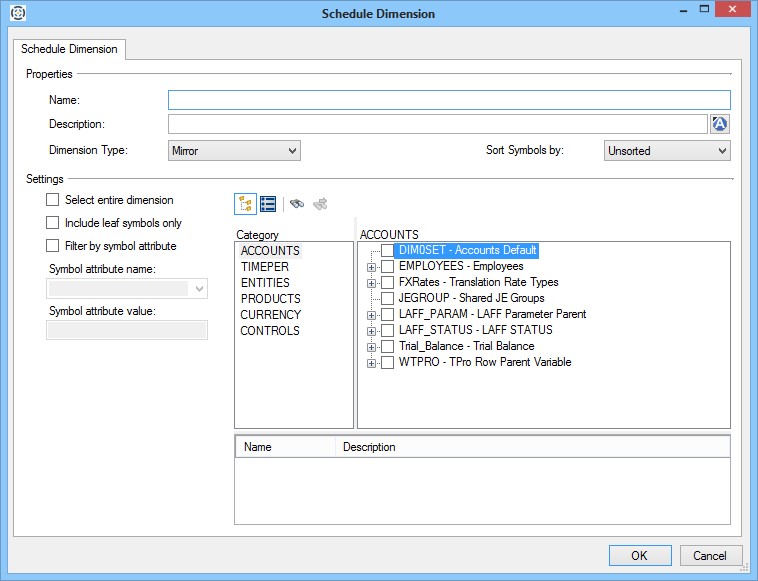
Task: Select TIMEPER in Category list
Action: (265, 267)
